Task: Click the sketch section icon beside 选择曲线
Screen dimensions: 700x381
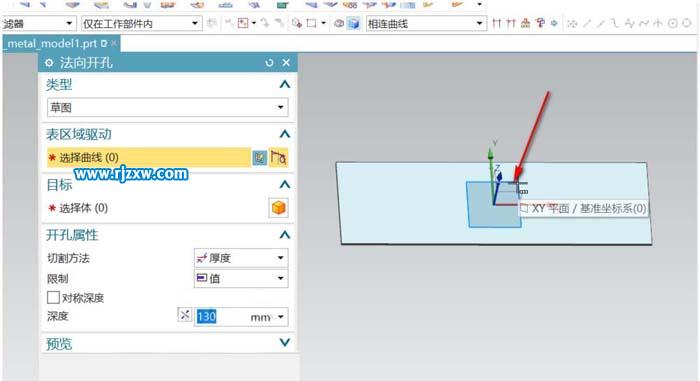Action: pyautogui.click(x=259, y=158)
